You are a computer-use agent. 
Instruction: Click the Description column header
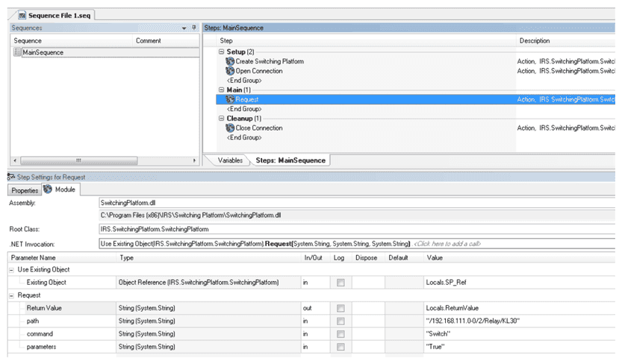(x=565, y=41)
